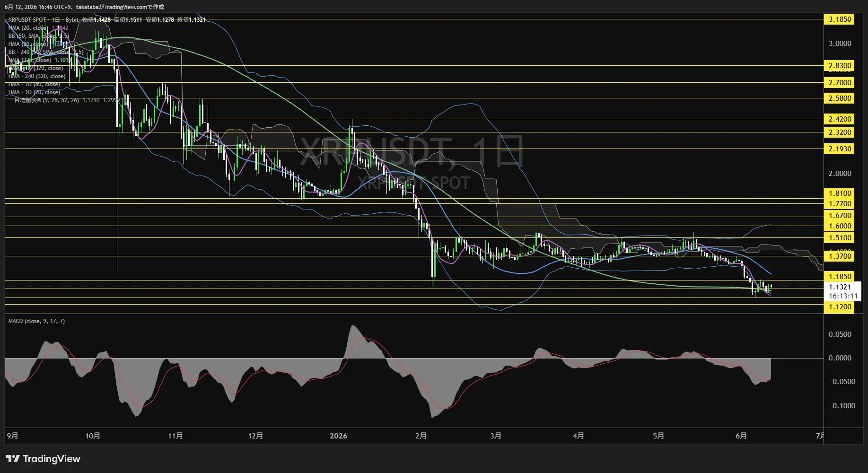This screenshot has height=473, width=868.
Task: Click the 1.3700 yellow price label
Action: 840,256
